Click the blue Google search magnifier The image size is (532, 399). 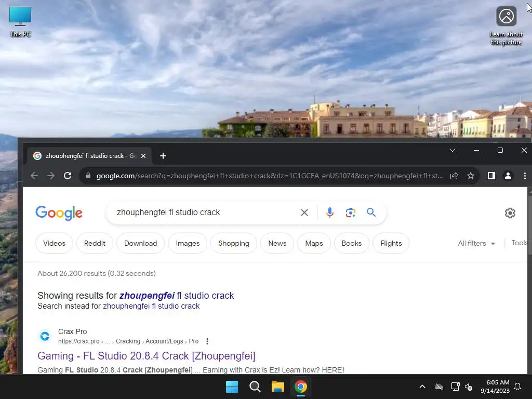(371, 212)
